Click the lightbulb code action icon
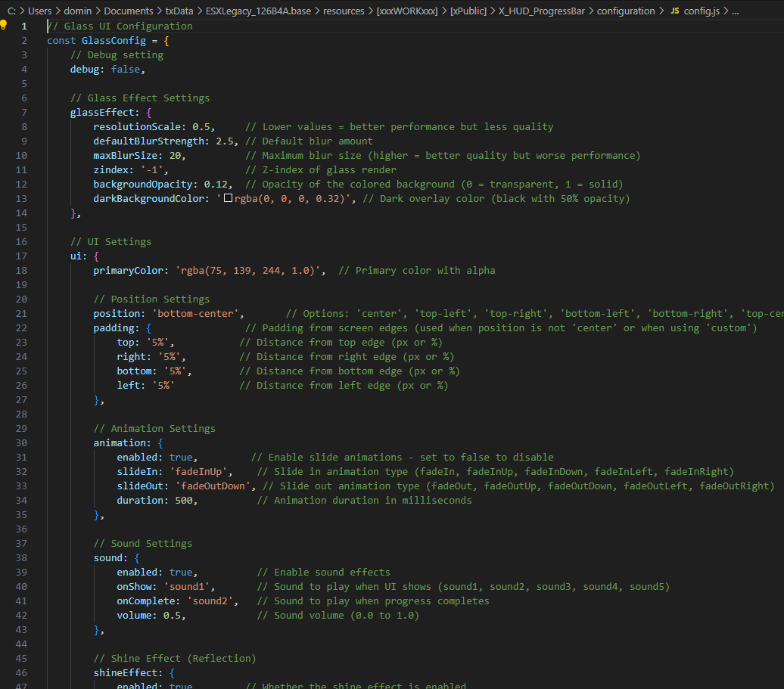The image size is (784, 689). click(x=4, y=26)
